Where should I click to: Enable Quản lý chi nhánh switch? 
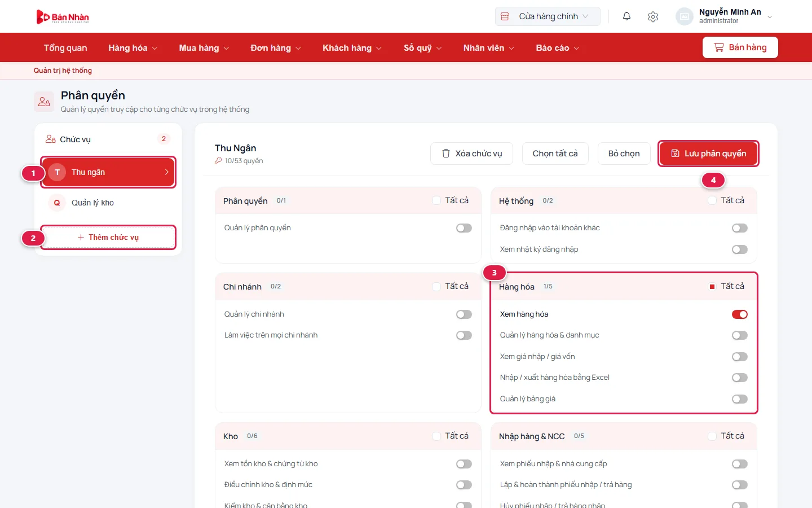coord(464,314)
